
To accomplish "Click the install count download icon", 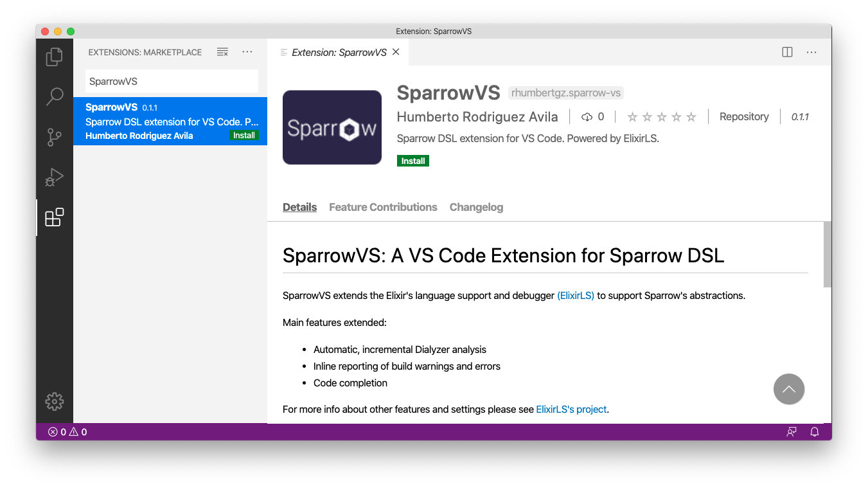I will coord(586,117).
